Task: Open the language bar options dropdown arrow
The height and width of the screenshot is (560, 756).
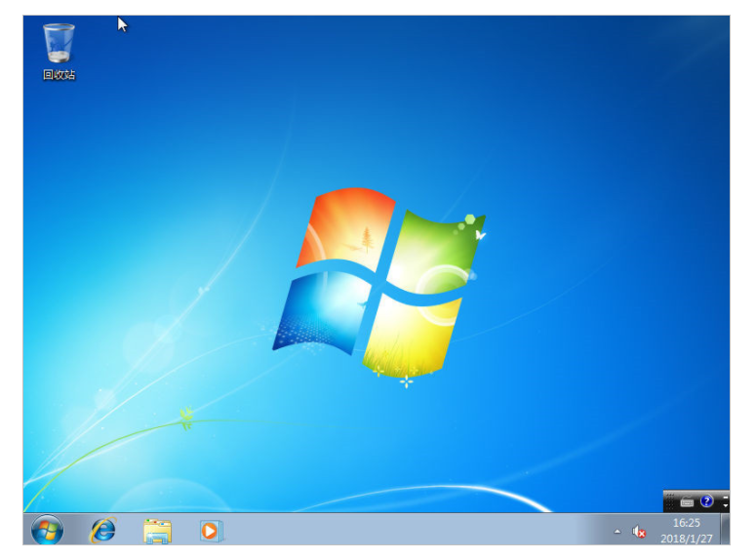Action: pyautogui.click(x=725, y=505)
